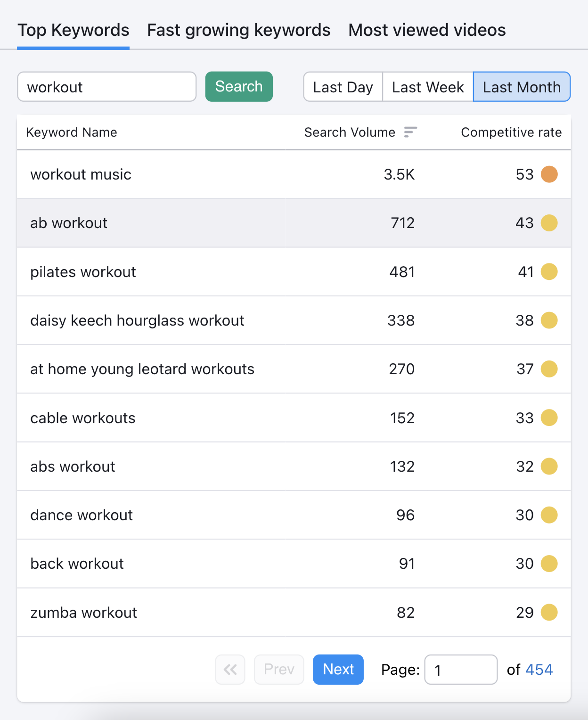Open the Most viewed videos tab
The height and width of the screenshot is (720, 588).
click(x=426, y=30)
